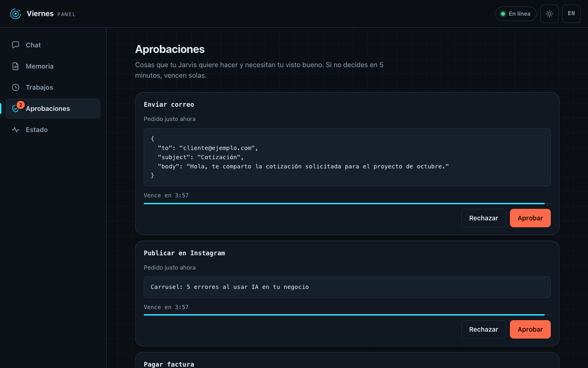Click the Memoria document icon
The width and height of the screenshot is (588, 368).
point(16,66)
